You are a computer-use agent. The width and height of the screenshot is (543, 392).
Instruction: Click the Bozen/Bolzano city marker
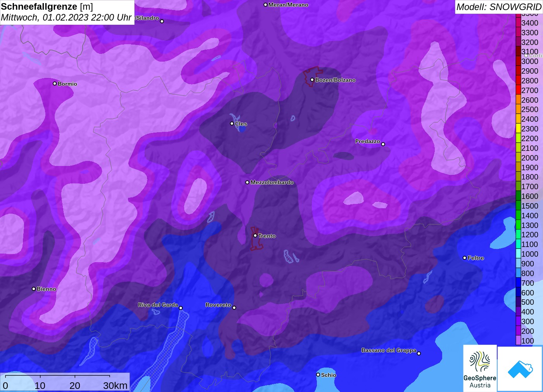tap(312, 80)
